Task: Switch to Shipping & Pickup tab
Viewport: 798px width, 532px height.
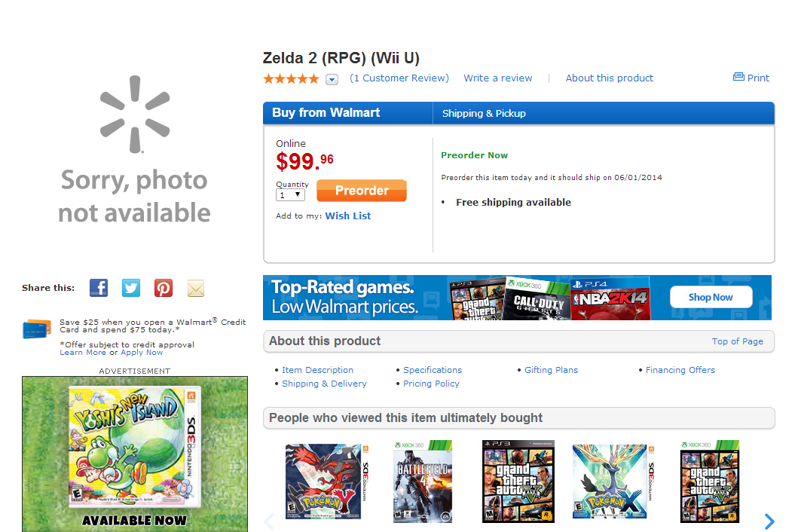Action: tap(484, 114)
